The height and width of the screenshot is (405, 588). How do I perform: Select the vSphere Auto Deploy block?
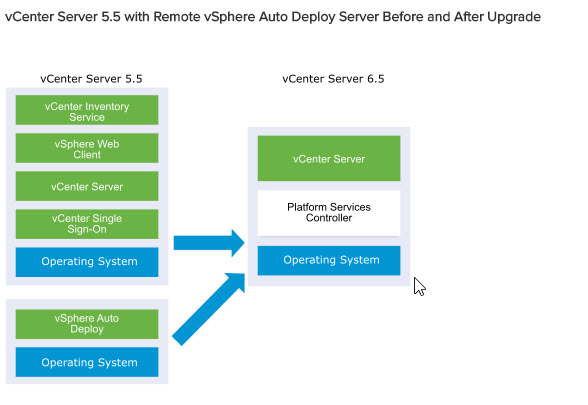87,324
